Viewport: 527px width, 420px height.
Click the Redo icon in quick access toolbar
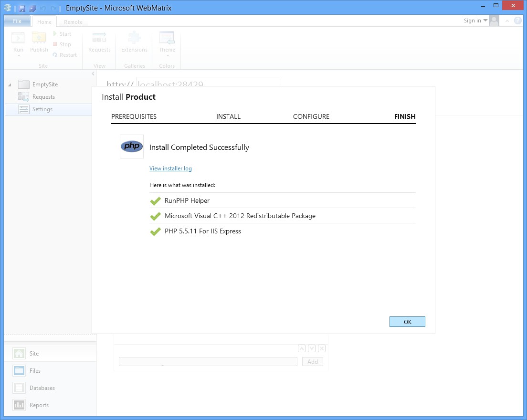[x=53, y=8]
